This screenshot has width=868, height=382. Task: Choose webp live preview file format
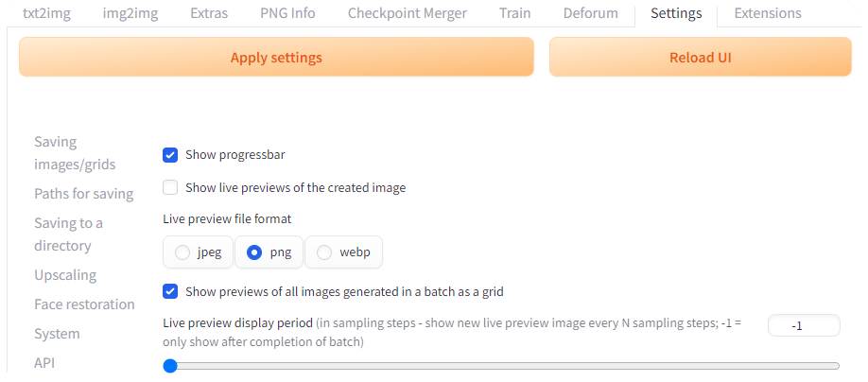[x=324, y=252]
